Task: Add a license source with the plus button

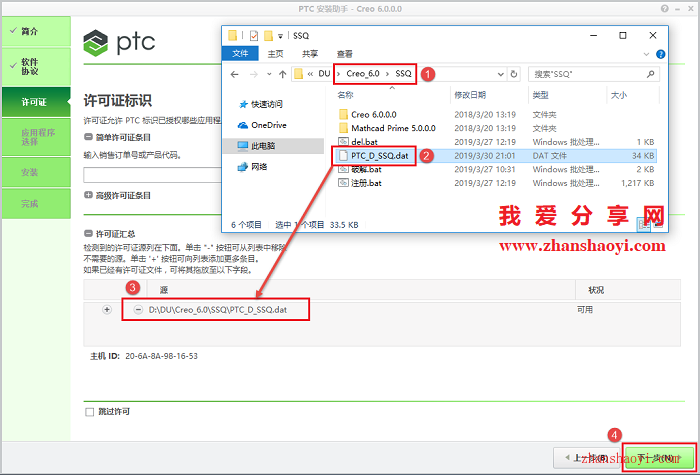Action: [x=107, y=309]
